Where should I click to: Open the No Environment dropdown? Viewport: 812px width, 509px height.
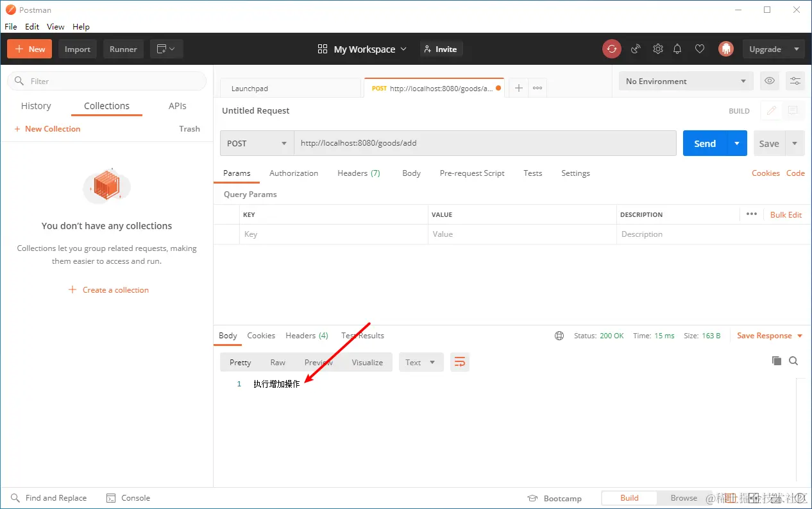[x=686, y=81]
